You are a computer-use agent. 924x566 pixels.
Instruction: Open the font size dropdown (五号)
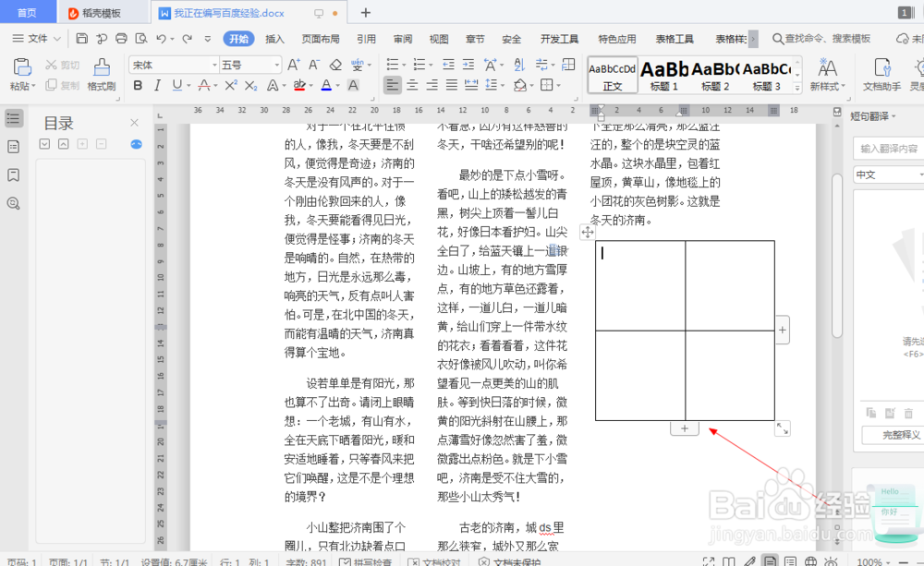[x=276, y=65]
